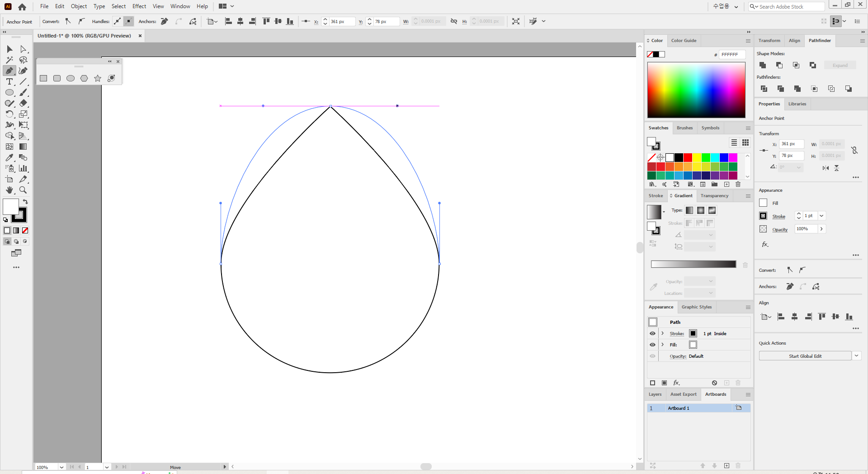868x474 pixels.
Task: Toggle Opacity visibility eye in Appearance panel
Action: (652, 356)
